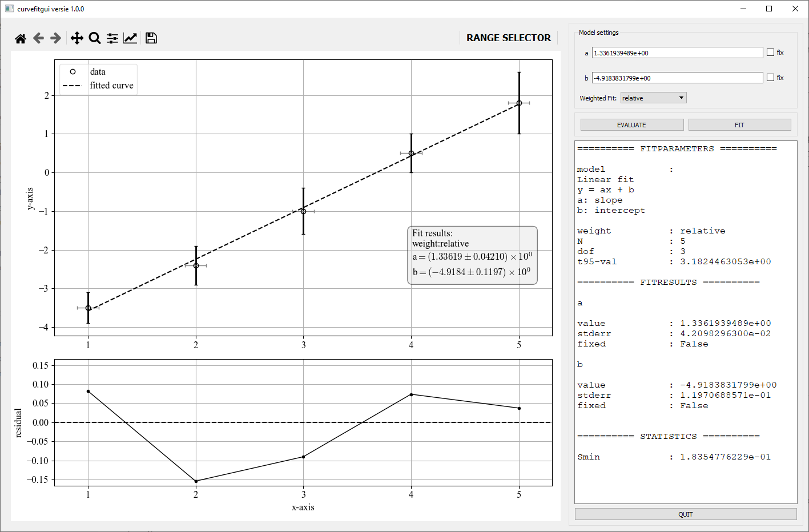Click the FIT button

[739, 125]
